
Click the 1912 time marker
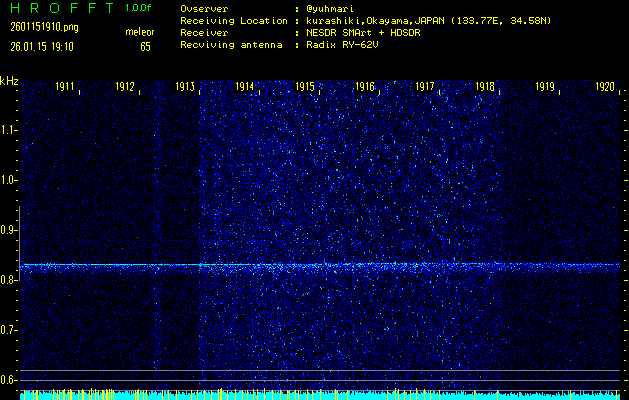pyautogui.click(x=125, y=86)
